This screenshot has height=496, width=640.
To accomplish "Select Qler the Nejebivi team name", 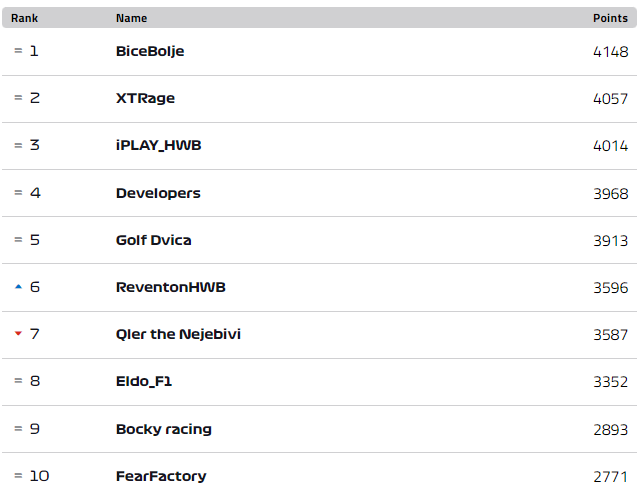I will [178, 334].
